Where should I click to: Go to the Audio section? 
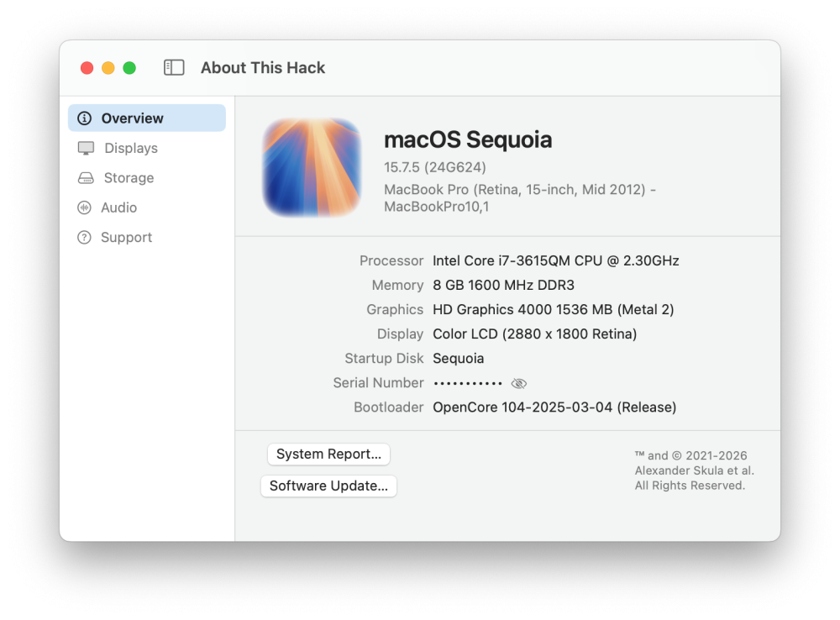pyautogui.click(x=147, y=208)
